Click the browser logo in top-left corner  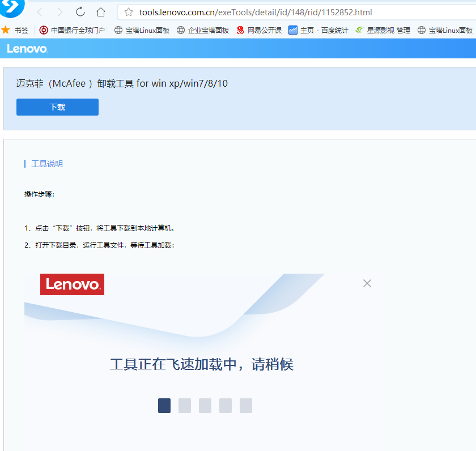point(11,6)
